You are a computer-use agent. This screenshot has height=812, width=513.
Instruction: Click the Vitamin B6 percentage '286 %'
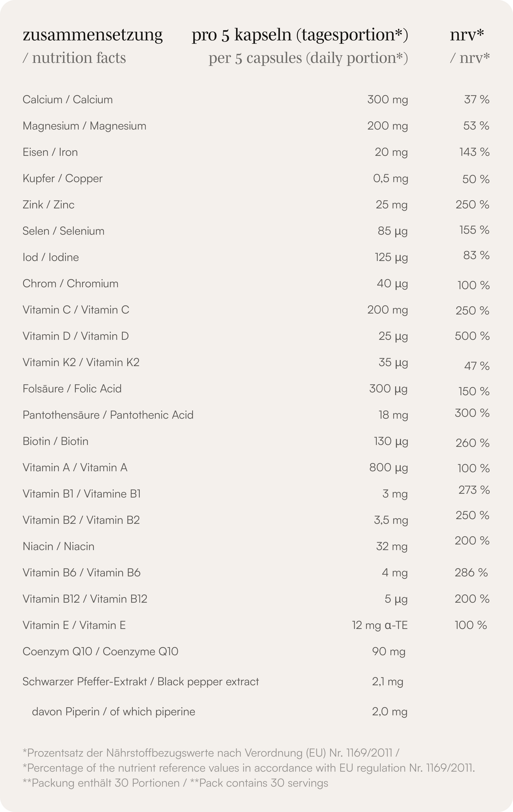pyautogui.click(x=471, y=573)
